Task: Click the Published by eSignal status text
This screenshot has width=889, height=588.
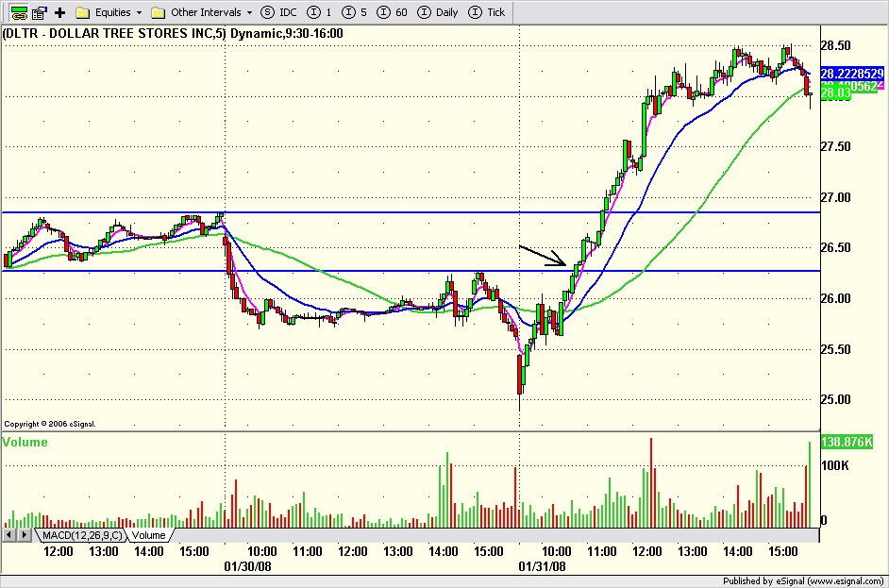Action: (x=803, y=581)
